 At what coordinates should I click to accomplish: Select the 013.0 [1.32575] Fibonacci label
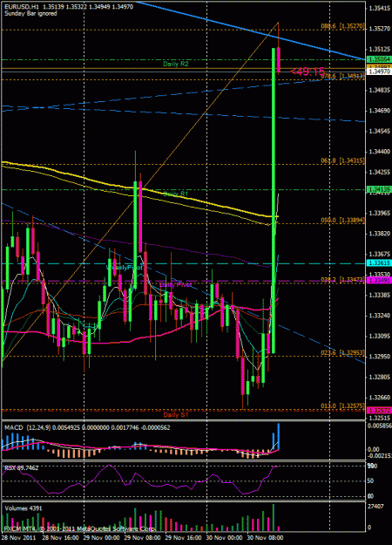(x=342, y=406)
